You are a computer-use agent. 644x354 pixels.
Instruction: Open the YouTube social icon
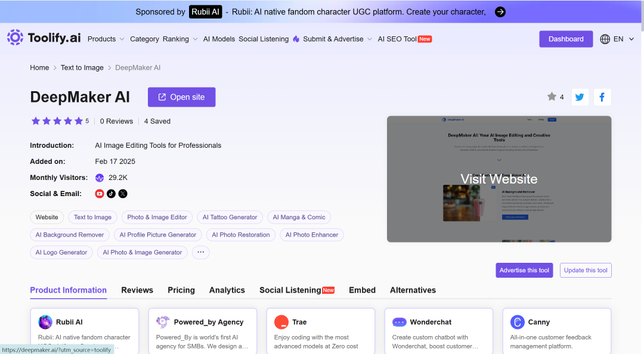(x=100, y=194)
